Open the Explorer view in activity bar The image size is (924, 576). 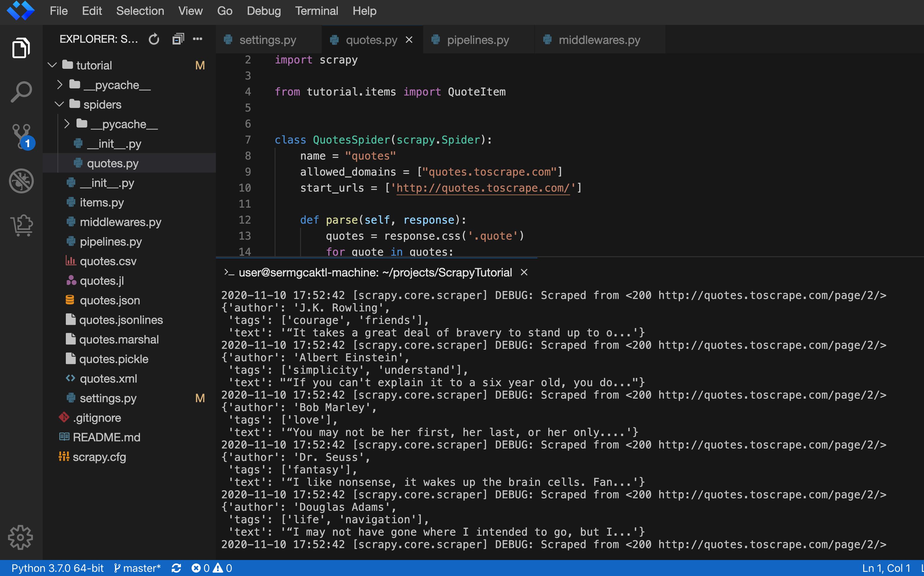point(21,48)
